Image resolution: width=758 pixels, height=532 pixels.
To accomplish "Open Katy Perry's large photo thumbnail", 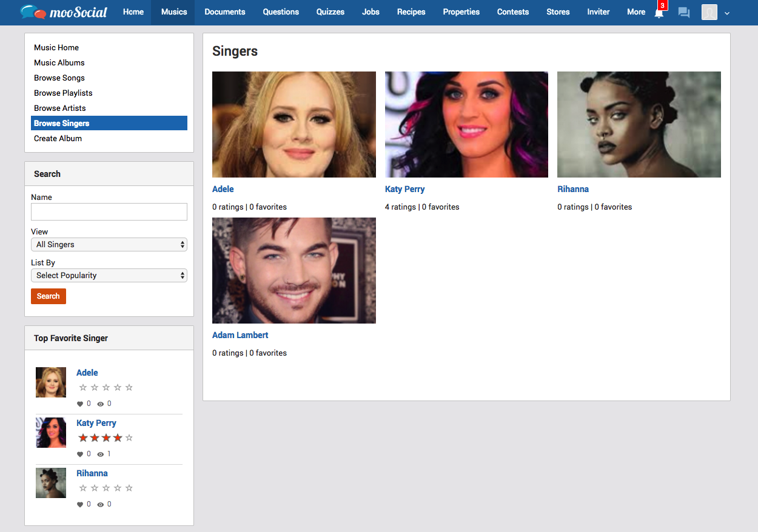I will [x=466, y=124].
